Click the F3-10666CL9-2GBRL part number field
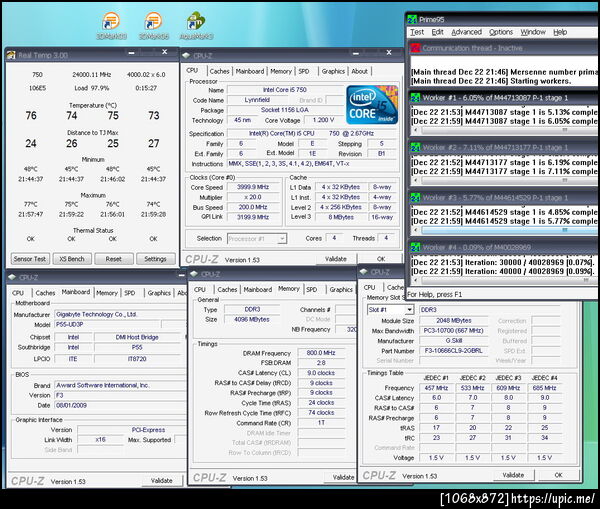This screenshot has height=509, width=600. point(453,351)
